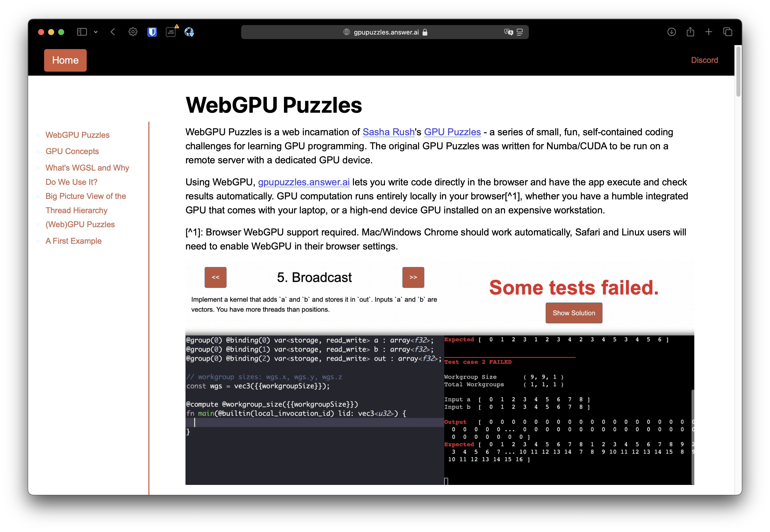Image resolution: width=770 pixels, height=532 pixels.
Task: Open the sidebar options dropdown chevron
Action: [x=96, y=32]
